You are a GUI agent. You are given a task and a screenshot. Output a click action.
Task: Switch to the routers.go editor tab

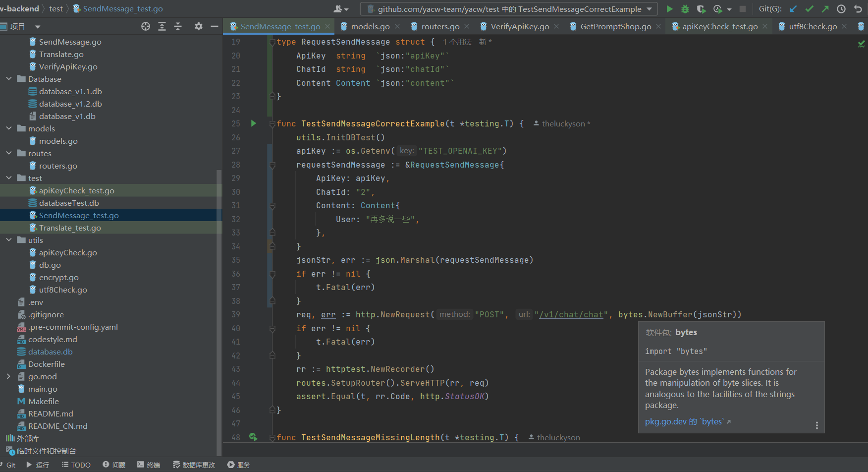point(440,26)
